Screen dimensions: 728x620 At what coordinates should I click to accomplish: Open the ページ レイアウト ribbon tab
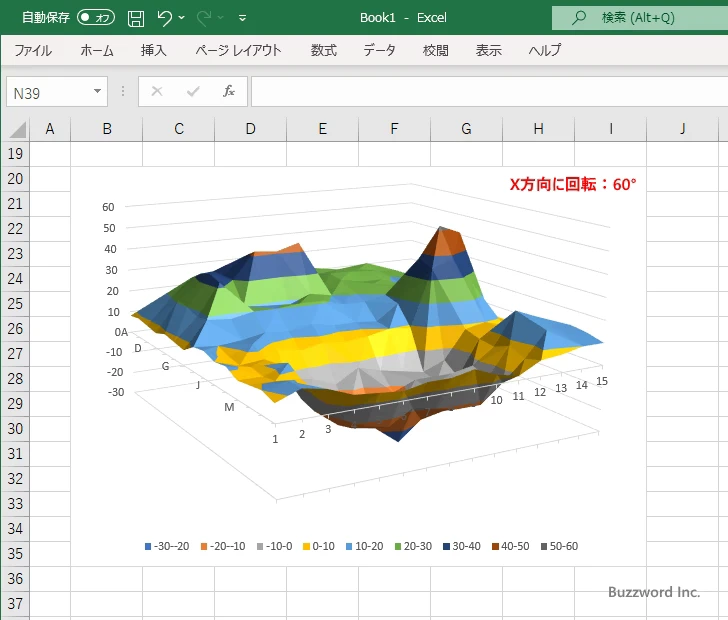coord(238,50)
